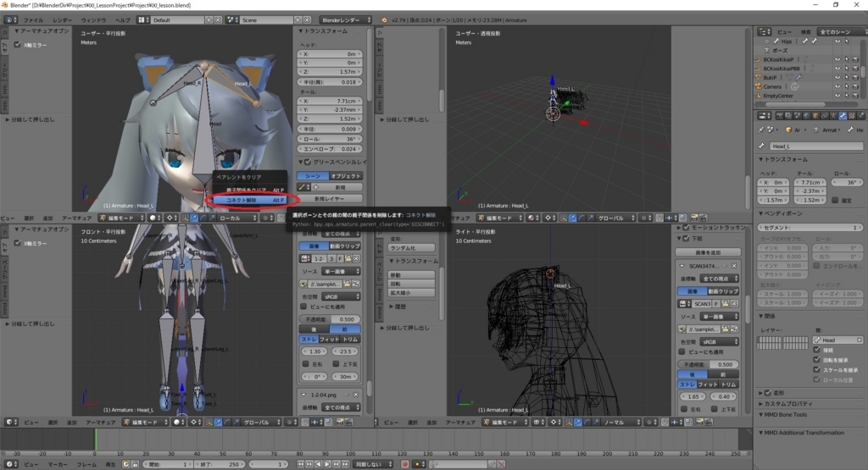Toggle the 下絵 background images checkbox

[687, 238]
